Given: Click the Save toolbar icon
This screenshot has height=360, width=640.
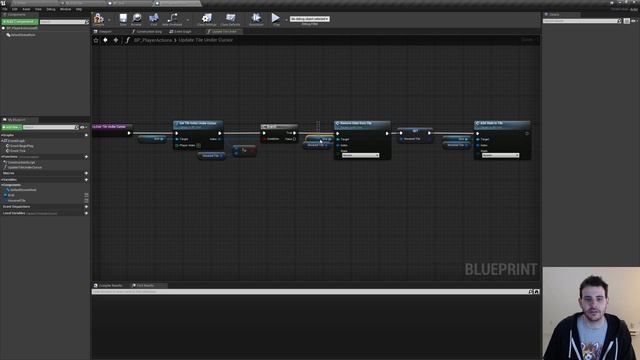Looking at the screenshot, I should 123,19.
